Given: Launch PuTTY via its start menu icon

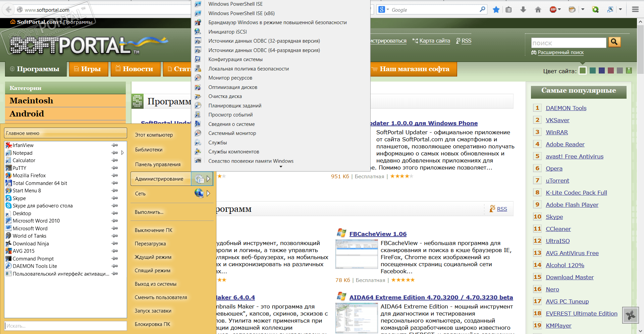Looking at the screenshot, I should coord(9,168).
